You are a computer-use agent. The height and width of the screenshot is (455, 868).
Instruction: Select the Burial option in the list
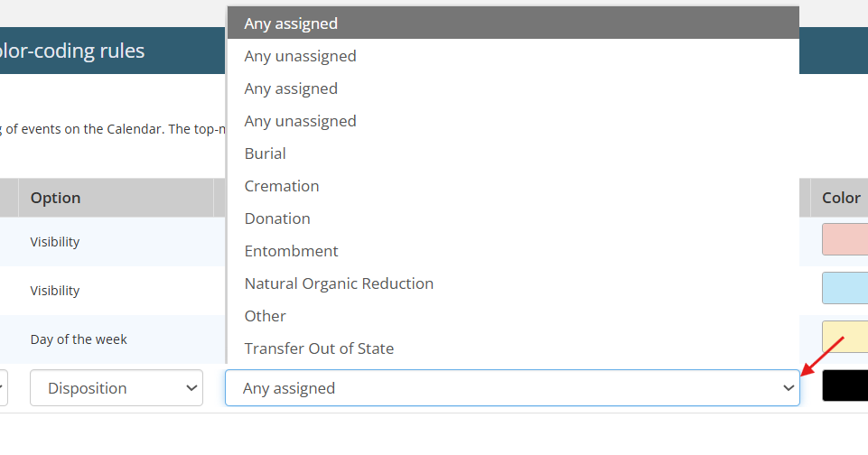pyautogui.click(x=265, y=153)
